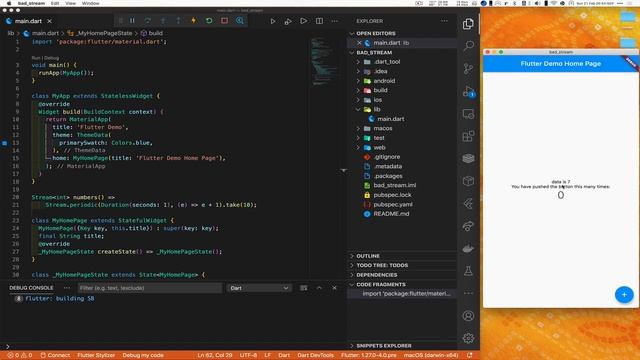The width and height of the screenshot is (640, 360).
Task: Open the Accounts icon in activity bar
Action: click(468, 316)
